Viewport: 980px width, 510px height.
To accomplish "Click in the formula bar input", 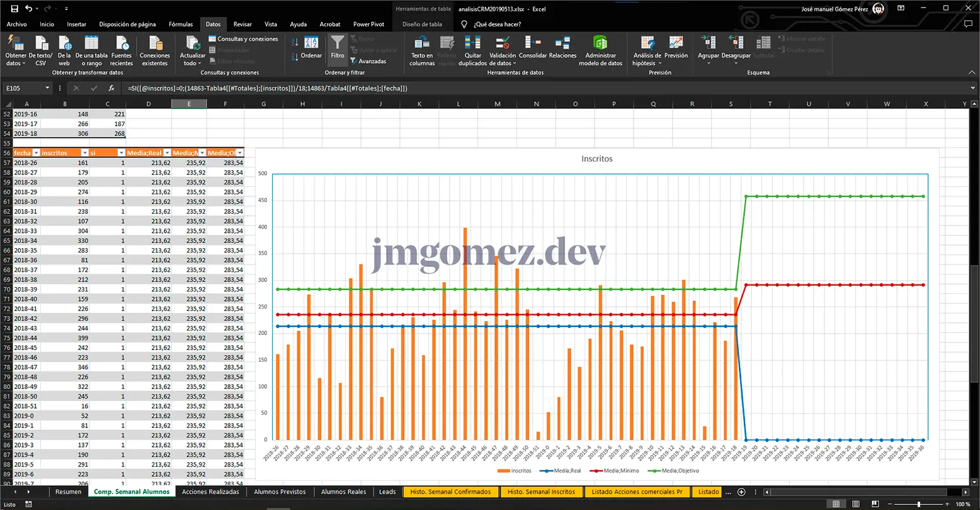I will [x=504, y=89].
